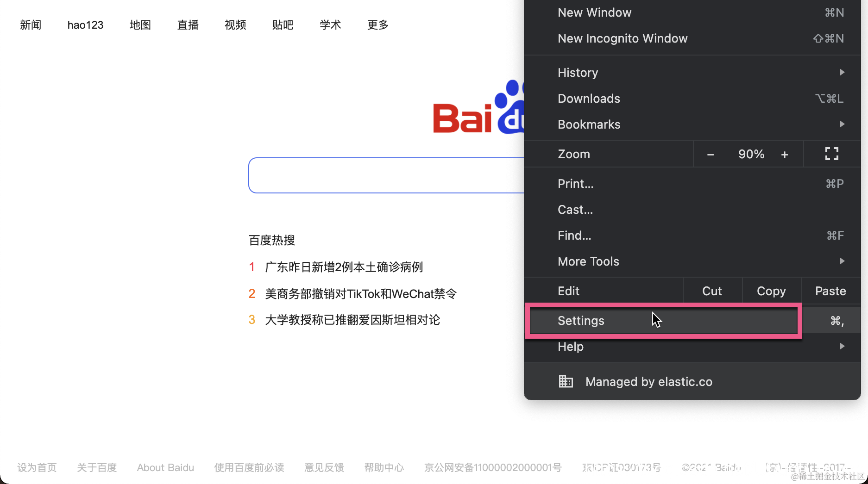868x484 pixels.
Task: Click the Copy button in Edit row
Action: pyautogui.click(x=772, y=291)
